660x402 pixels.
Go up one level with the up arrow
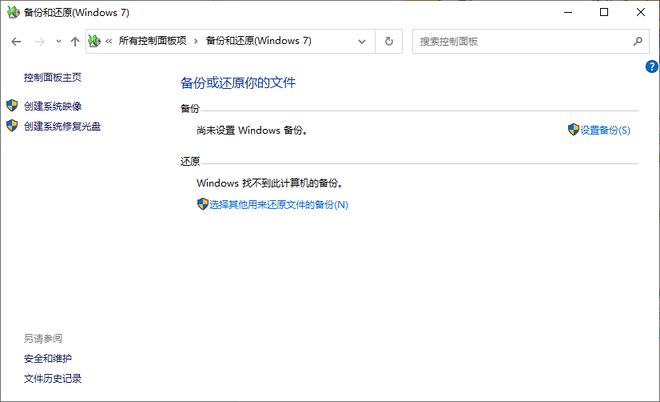coord(75,41)
